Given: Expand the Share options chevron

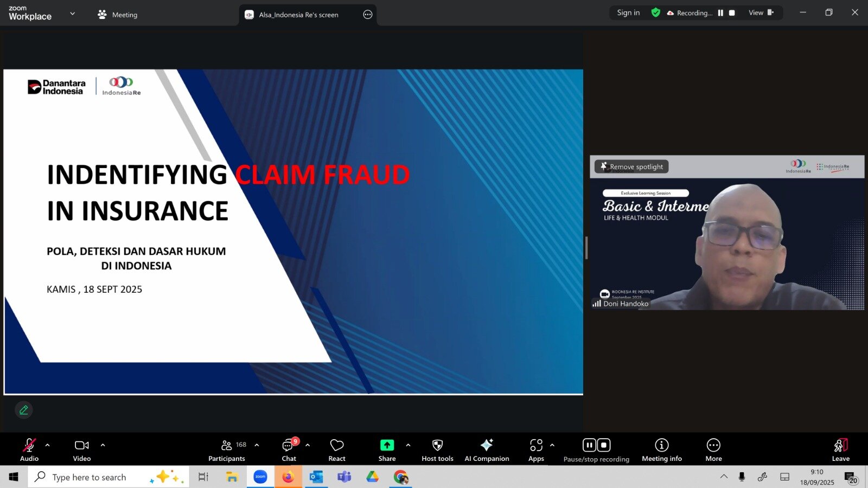Looking at the screenshot, I should point(408,445).
